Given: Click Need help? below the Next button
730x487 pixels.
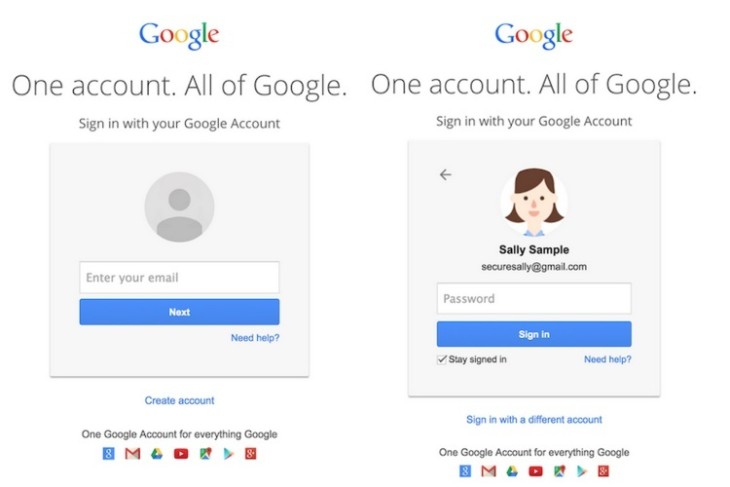Looking at the screenshot, I should (255, 338).
